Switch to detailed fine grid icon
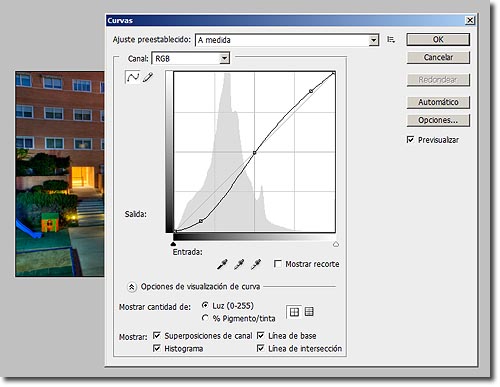 309,312
